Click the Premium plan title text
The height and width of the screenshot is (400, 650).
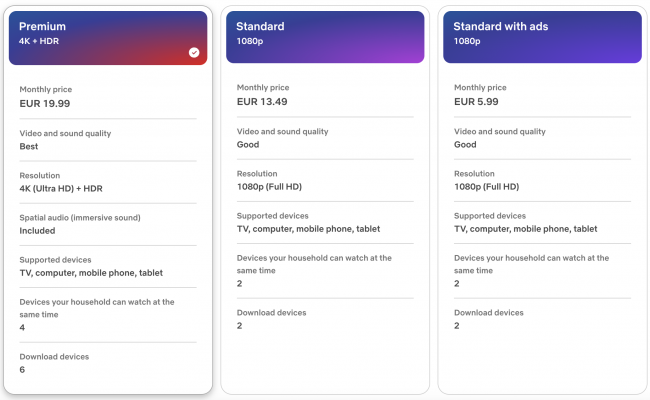pos(42,27)
